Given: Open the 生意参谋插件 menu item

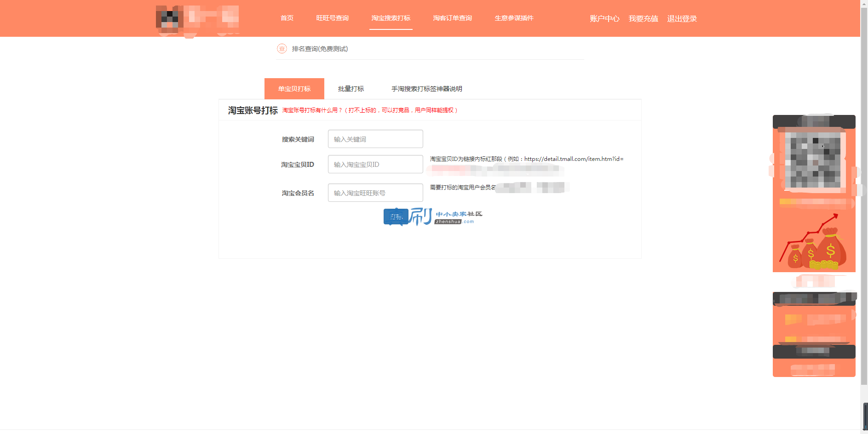Looking at the screenshot, I should pyautogui.click(x=514, y=18).
